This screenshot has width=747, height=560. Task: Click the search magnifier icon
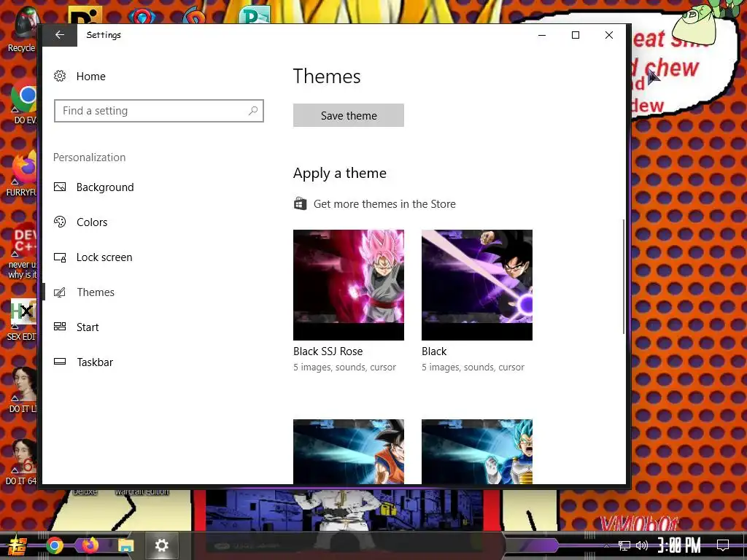click(x=253, y=111)
